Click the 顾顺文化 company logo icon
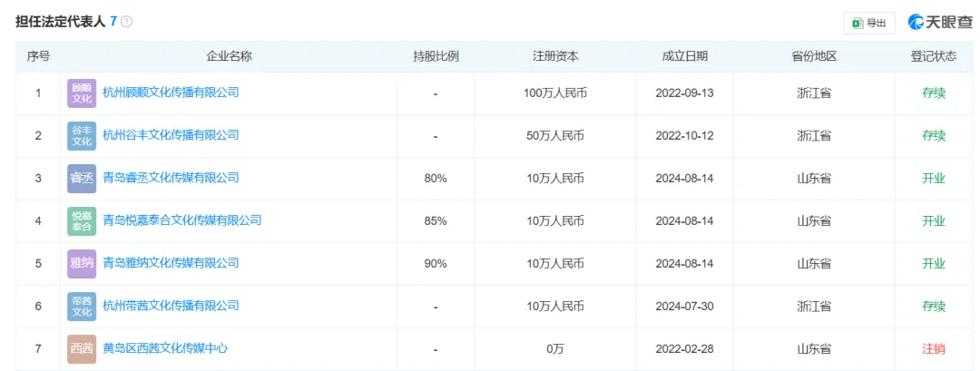This screenshot has height=371, width=980. (82, 93)
